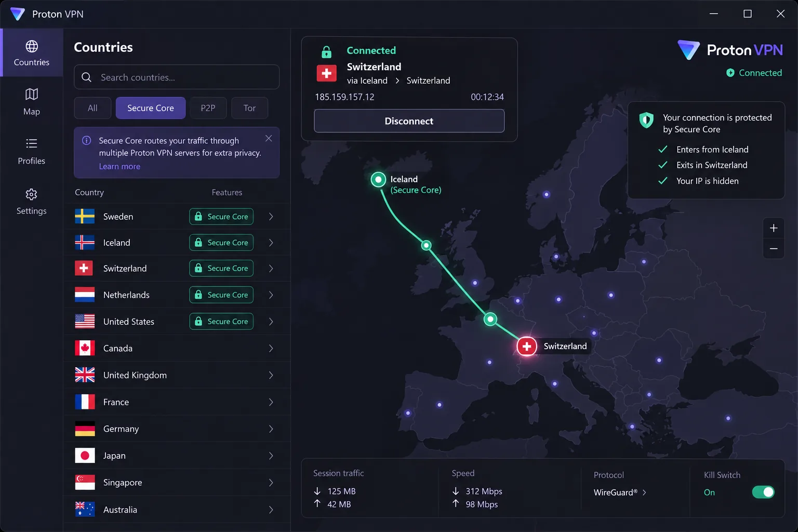Viewport: 798px width, 532px height.
Task: Select the France country row
Action: [177, 402]
